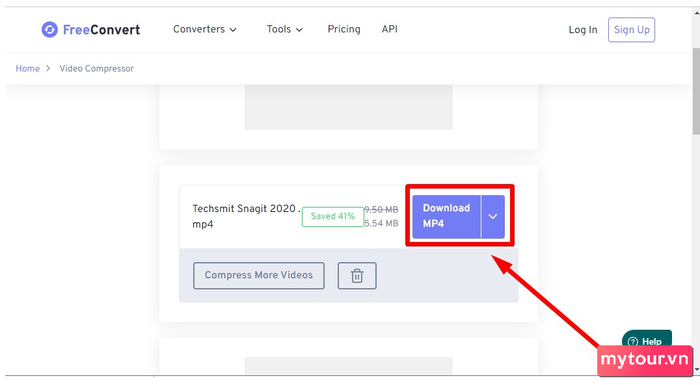The height and width of the screenshot is (385, 700).
Task: Open the Pricing page
Action: click(344, 29)
